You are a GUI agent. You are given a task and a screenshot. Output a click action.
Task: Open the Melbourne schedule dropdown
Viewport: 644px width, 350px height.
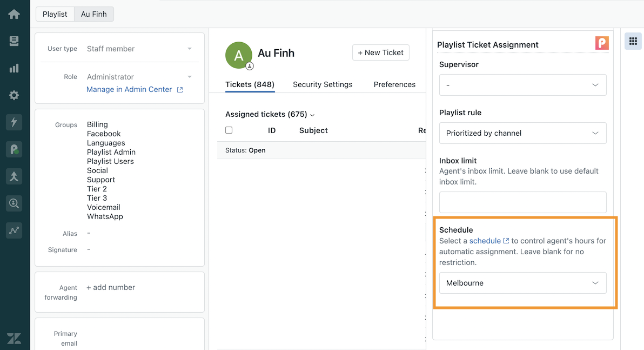point(522,283)
